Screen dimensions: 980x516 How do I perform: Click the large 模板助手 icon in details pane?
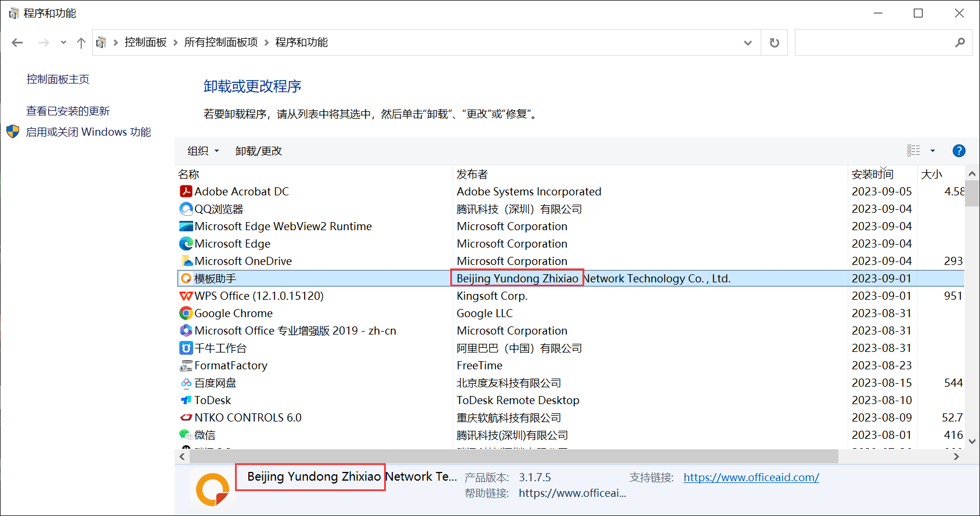pyautogui.click(x=213, y=490)
